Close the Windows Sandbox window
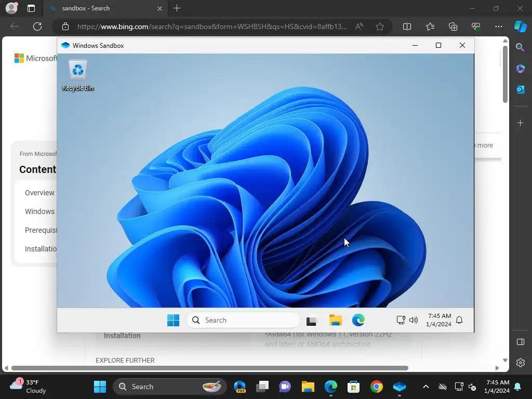Screen dimensions: 532x399 pyautogui.click(x=462, y=46)
